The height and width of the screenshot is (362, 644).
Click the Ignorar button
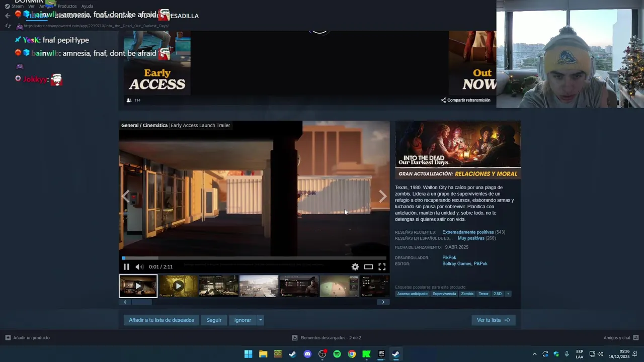pyautogui.click(x=243, y=320)
